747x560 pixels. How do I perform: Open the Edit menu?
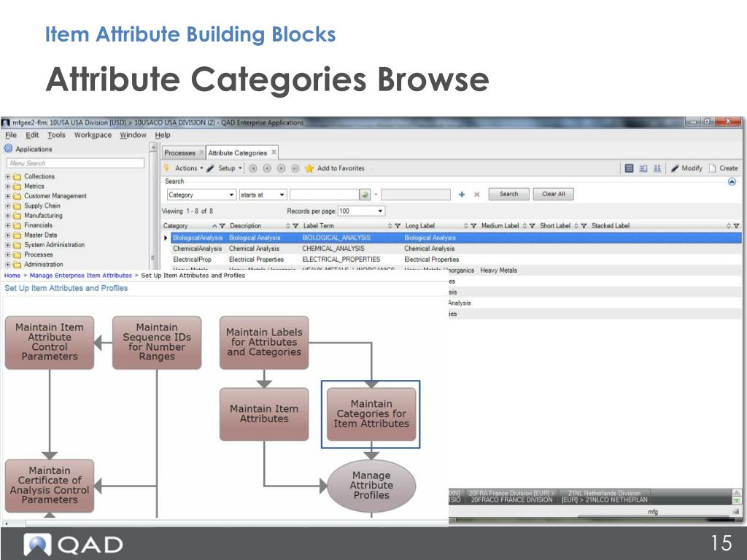[x=32, y=135]
